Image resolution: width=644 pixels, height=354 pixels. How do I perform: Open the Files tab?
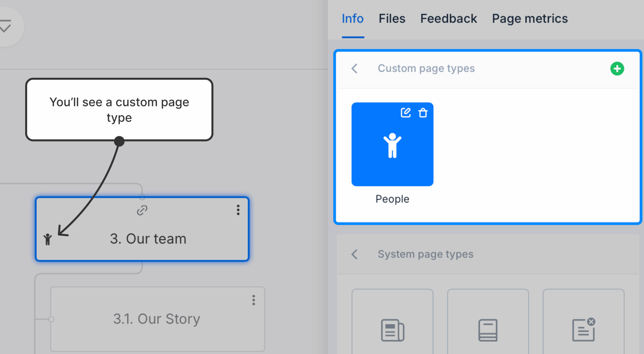pos(392,19)
